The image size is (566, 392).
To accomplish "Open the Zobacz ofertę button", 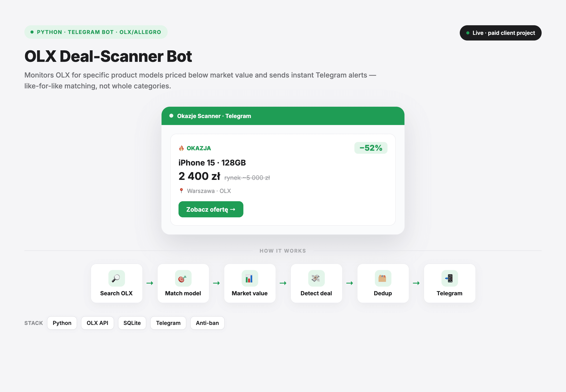I will click(x=211, y=209).
